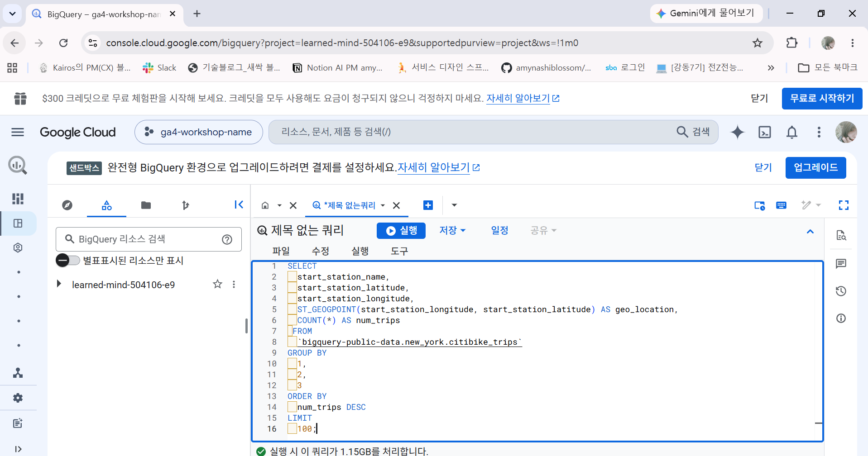Open Chrome extensions puzzle icon

(791, 43)
